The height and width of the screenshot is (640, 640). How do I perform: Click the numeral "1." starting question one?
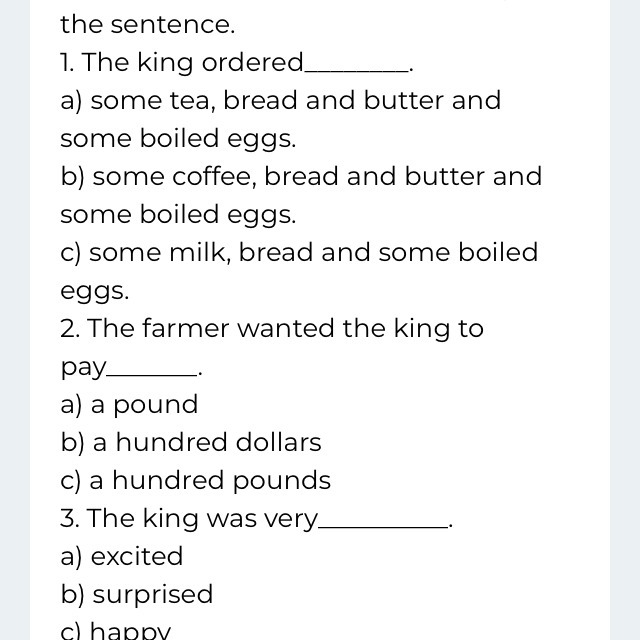(67, 63)
